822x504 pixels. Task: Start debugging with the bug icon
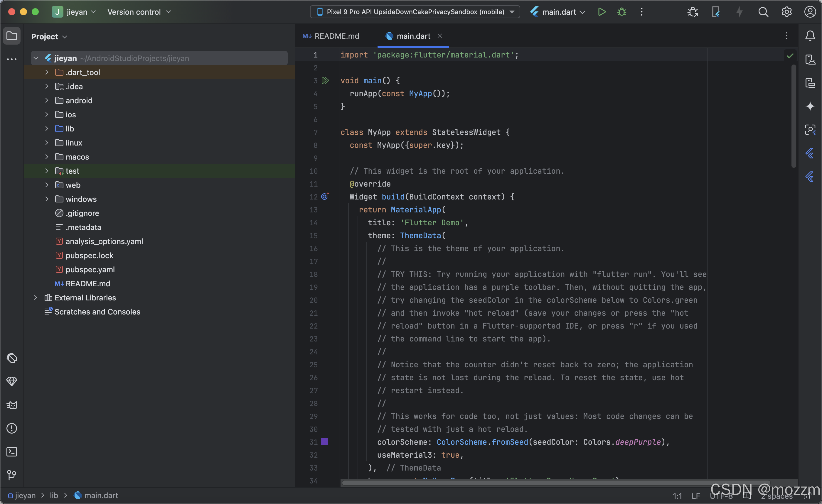click(x=621, y=12)
